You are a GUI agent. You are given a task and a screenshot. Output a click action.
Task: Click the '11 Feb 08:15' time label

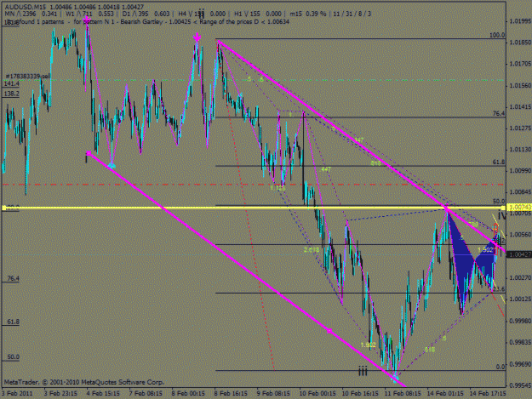pos(403,394)
